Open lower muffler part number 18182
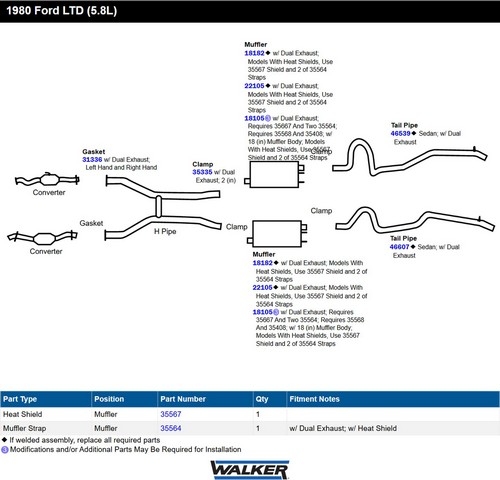Viewport: 500px width, 480px height. (x=263, y=263)
